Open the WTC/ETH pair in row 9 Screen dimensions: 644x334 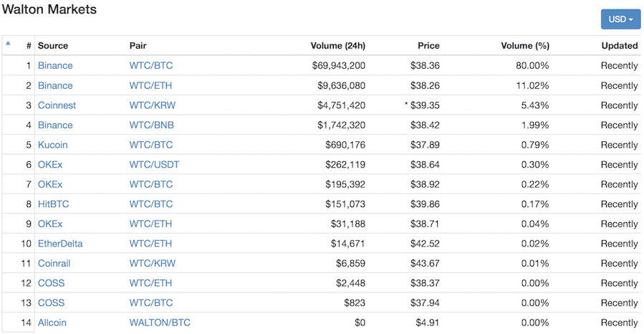tap(150, 224)
